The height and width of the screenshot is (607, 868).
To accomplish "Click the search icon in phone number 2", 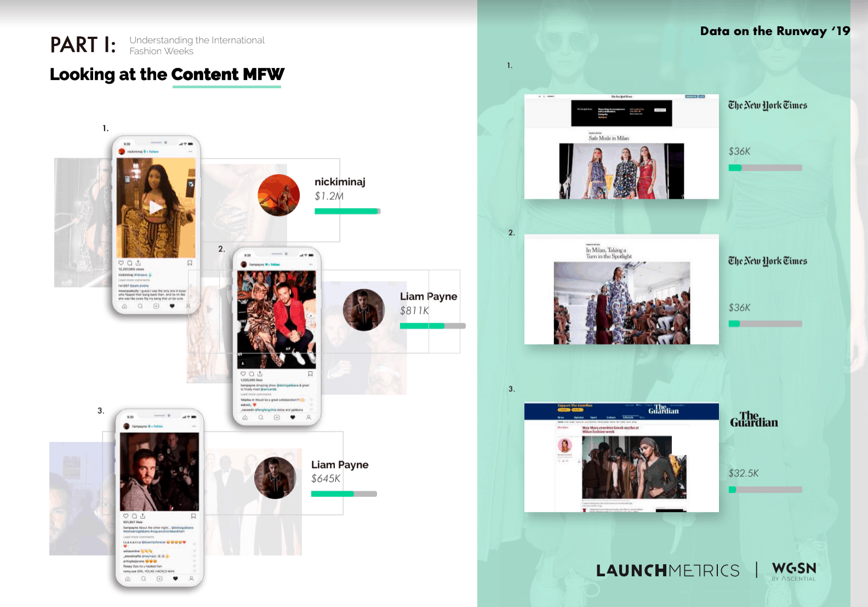I will click(x=261, y=417).
